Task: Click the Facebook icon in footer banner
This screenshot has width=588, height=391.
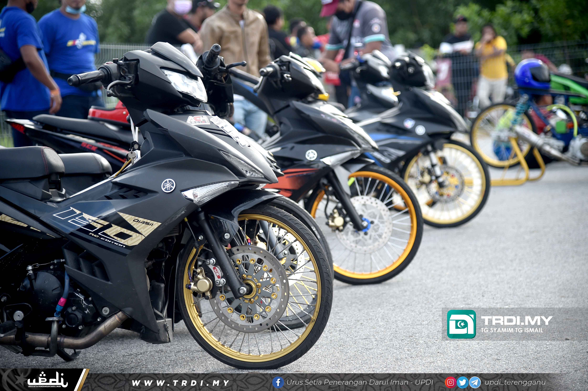Action: pos(278,382)
